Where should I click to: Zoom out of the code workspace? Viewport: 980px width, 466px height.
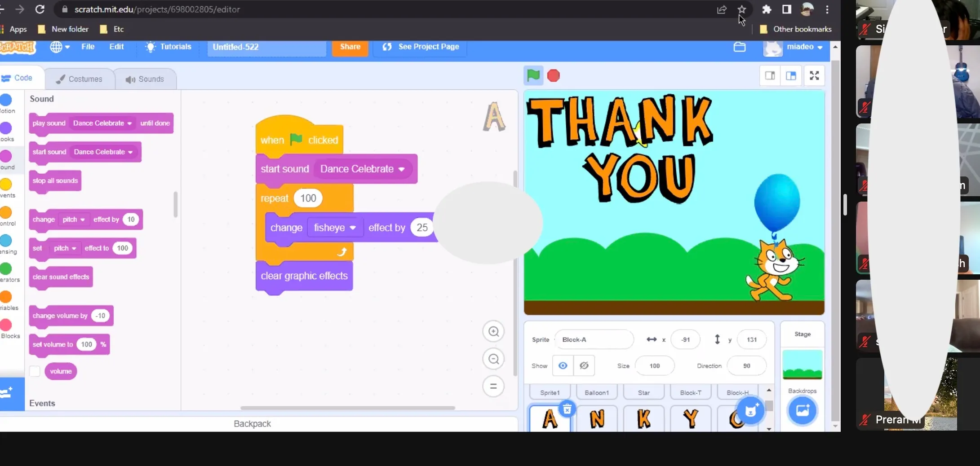click(493, 359)
